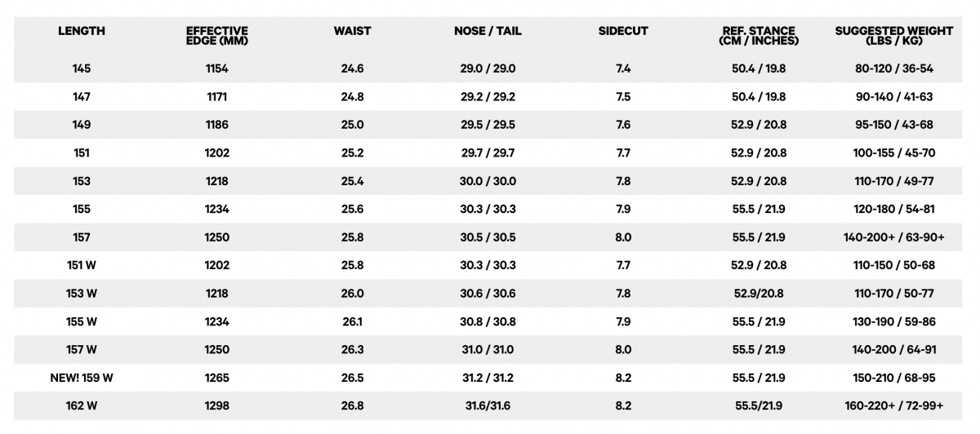
Task: Select the 145 length row
Action: point(490,69)
